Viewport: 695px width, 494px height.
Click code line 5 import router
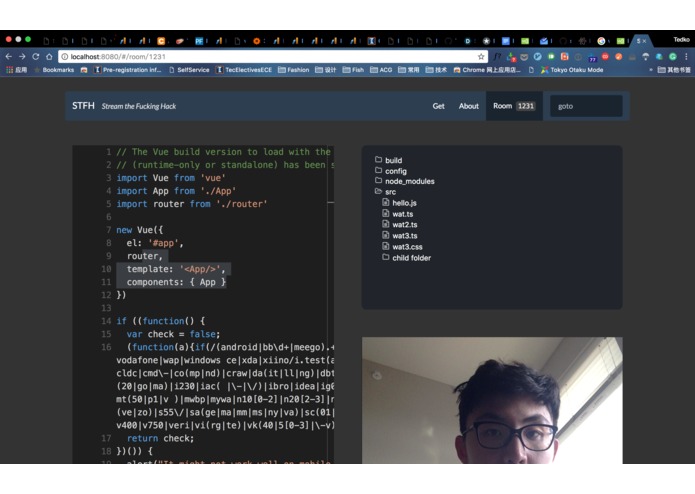(192, 204)
